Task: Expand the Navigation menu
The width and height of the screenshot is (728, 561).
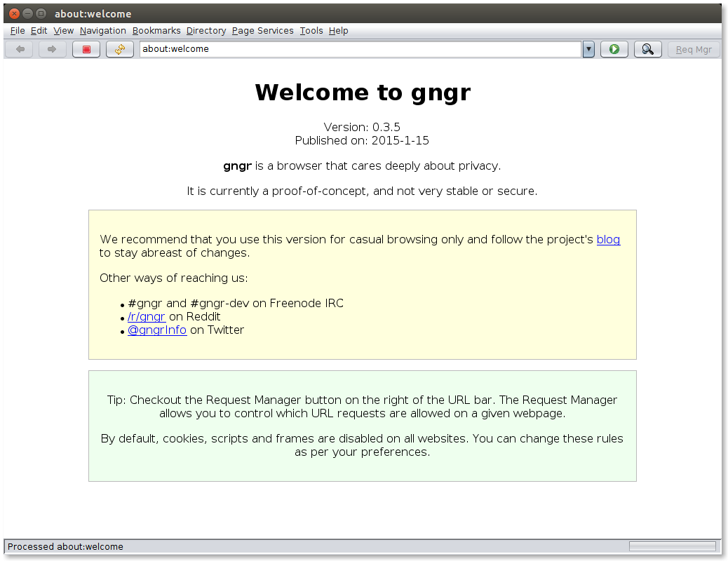Action: tap(102, 30)
